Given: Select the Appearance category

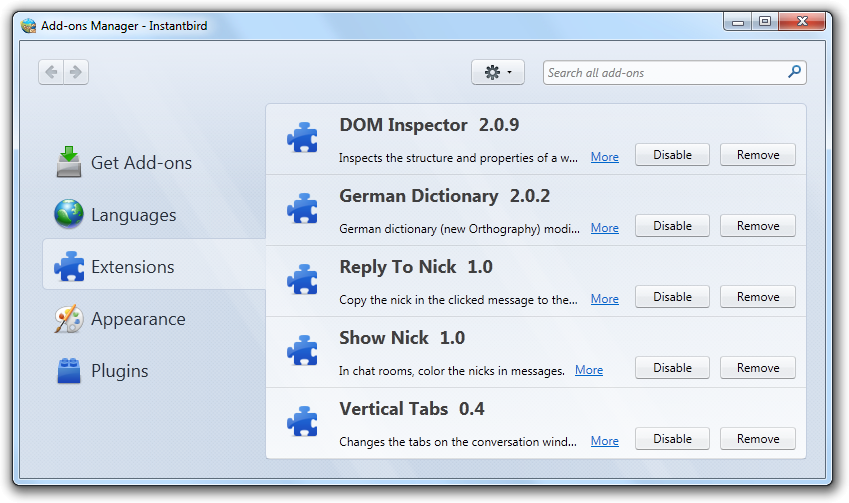Looking at the screenshot, I should click(137, 319).
